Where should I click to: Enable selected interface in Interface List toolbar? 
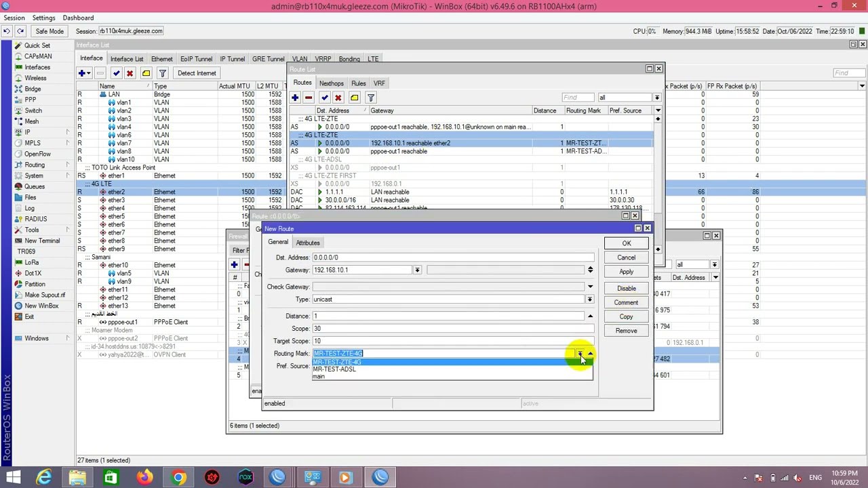tap(117, 73)
